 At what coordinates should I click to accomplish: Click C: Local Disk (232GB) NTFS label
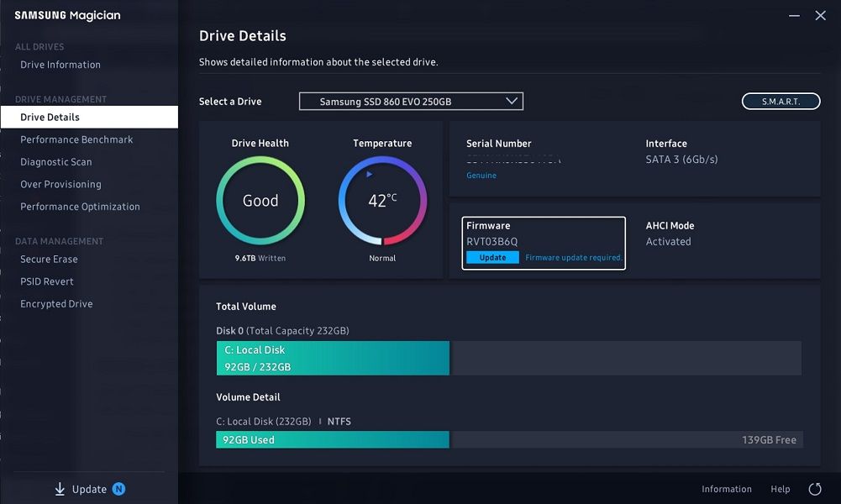pos(283,422)
